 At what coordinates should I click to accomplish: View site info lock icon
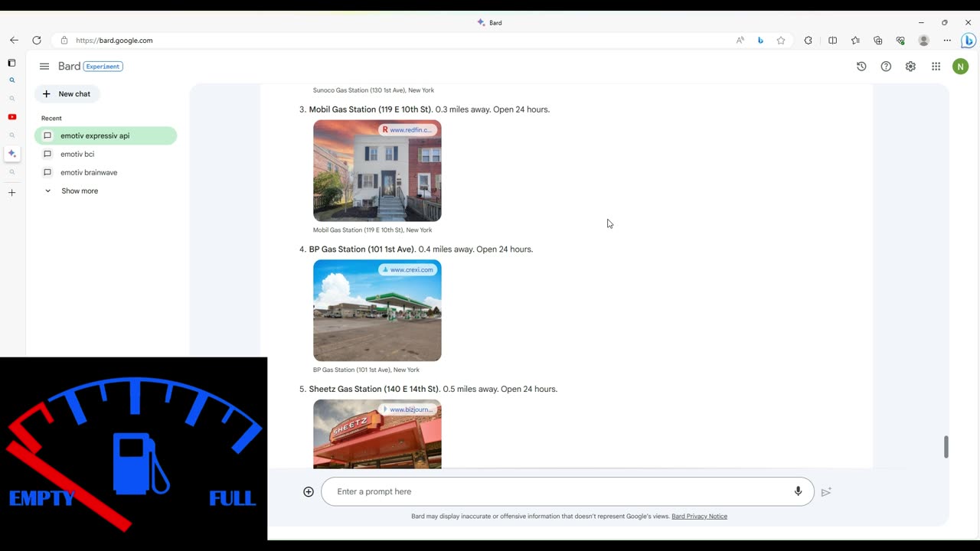point(64,40)
